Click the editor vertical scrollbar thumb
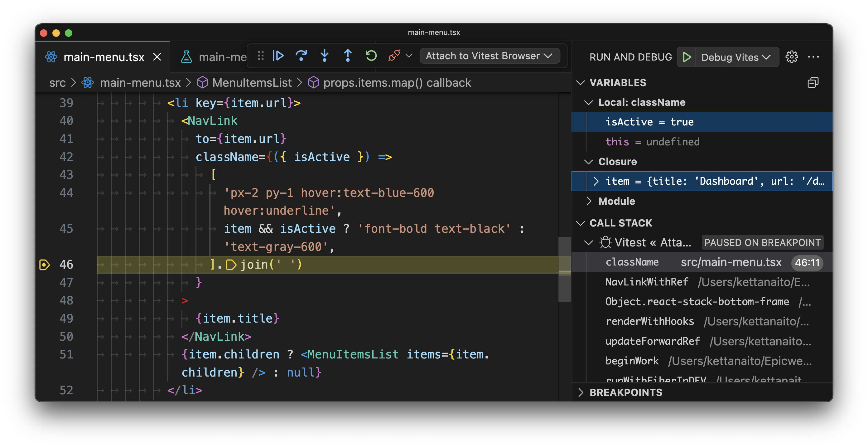 click(564, 269)
